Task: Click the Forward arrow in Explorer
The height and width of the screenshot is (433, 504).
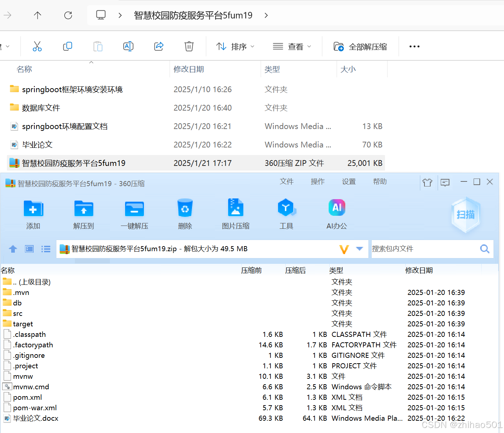Action: (7, 15)
